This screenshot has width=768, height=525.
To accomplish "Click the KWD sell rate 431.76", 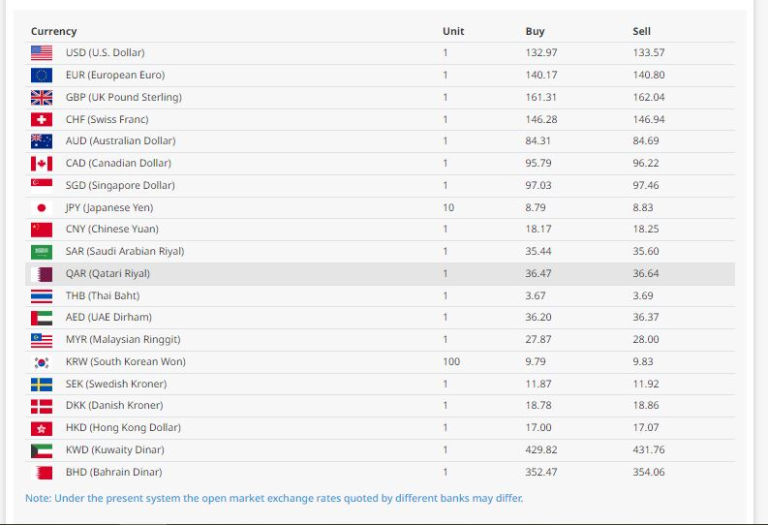I will coord(649,450).
